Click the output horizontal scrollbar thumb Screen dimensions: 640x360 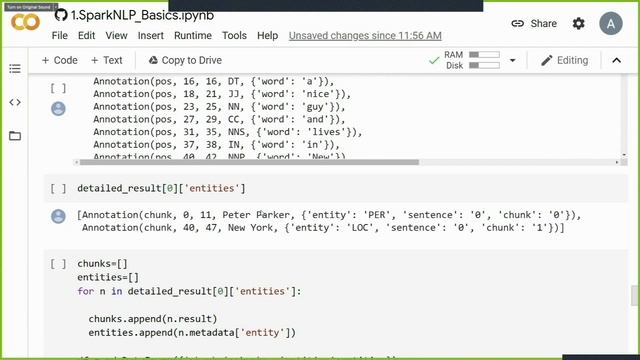[249, 162]
